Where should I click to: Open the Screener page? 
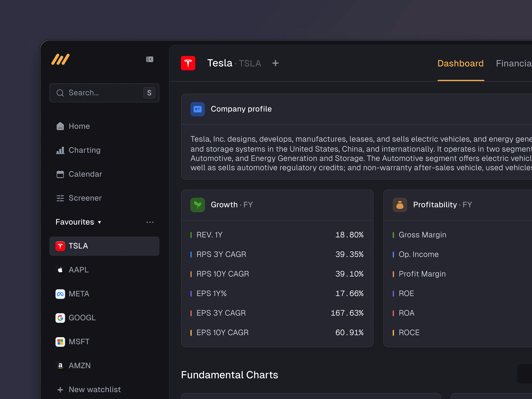(85, 198)
